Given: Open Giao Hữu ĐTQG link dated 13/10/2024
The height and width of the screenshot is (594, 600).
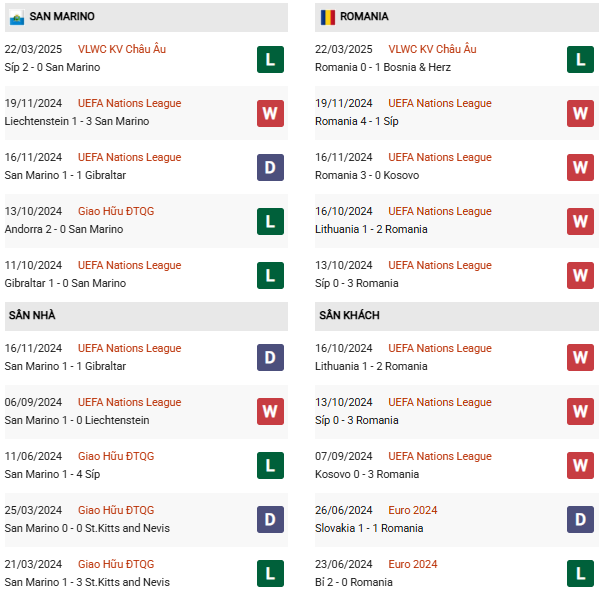Looking at the screenshot, I should (116, 211).
